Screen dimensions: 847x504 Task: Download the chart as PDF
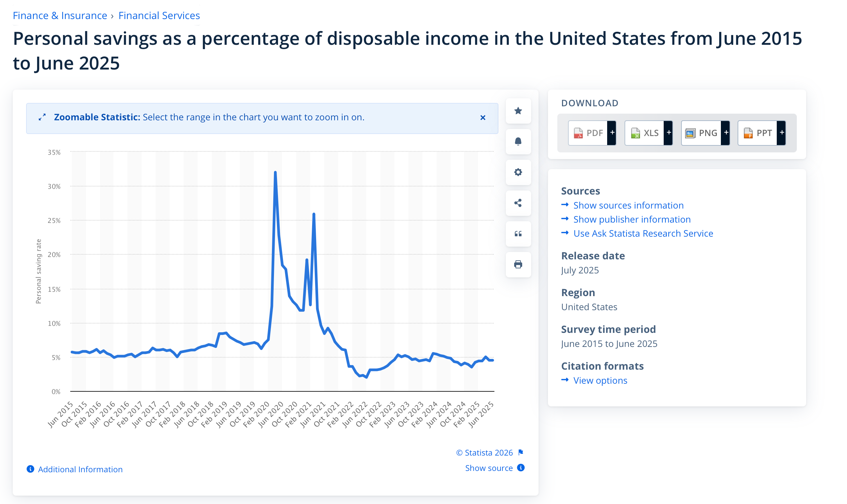click(588, 133)
